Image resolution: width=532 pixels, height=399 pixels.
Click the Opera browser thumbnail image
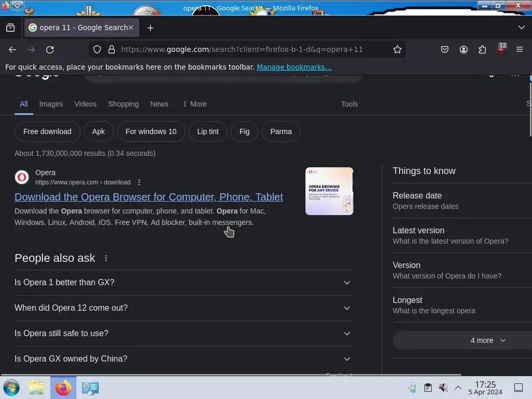tap(329, 191)
